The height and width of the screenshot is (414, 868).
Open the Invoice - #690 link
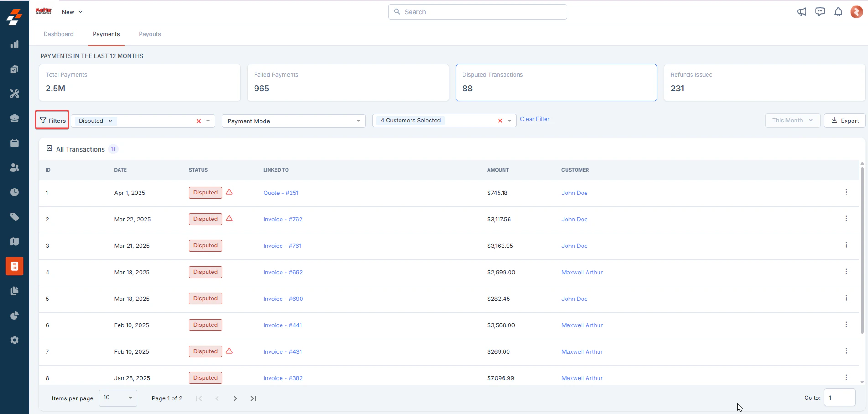pos(283,299)
